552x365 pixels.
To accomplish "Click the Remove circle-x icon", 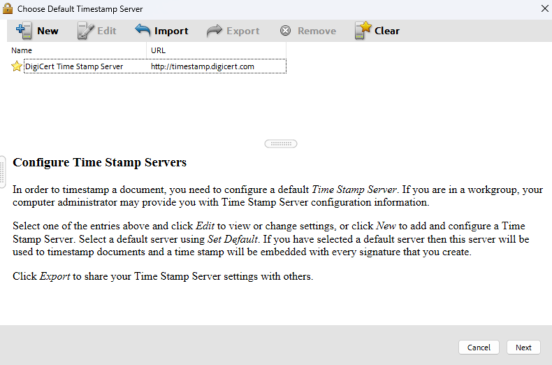I will (x=286, y=31).
